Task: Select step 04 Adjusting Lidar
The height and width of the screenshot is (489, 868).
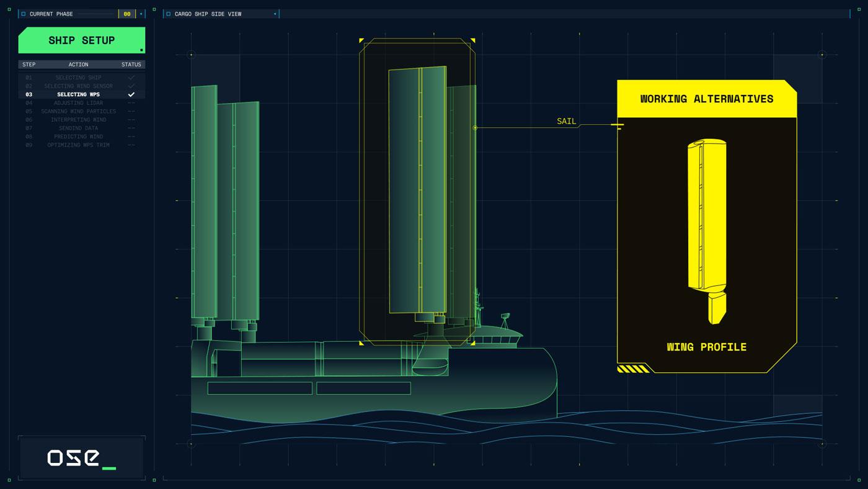Action: point(78,103)
